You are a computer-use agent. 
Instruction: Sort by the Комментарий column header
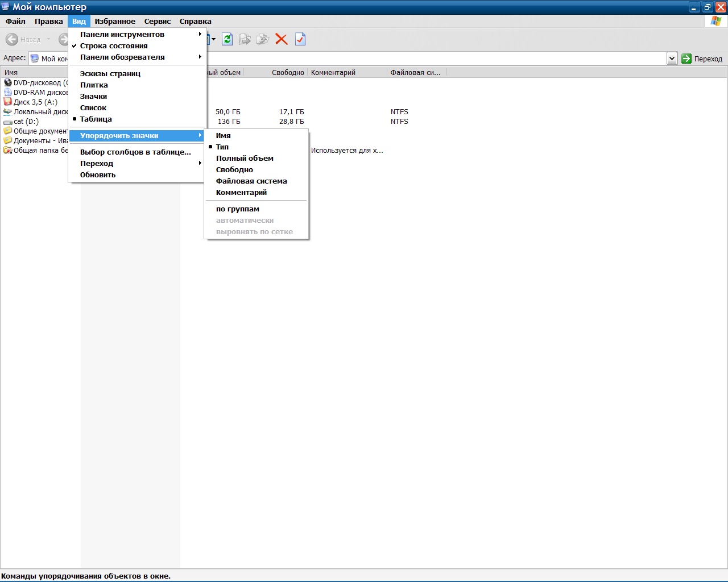coord(347,72)
